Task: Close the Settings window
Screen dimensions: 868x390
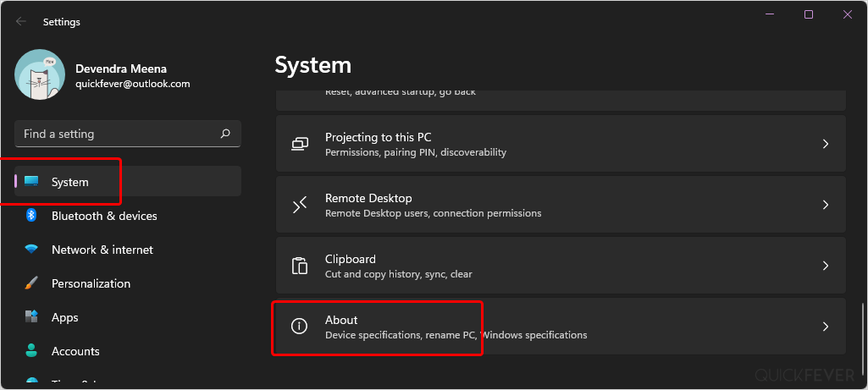Action: [848, 14]
